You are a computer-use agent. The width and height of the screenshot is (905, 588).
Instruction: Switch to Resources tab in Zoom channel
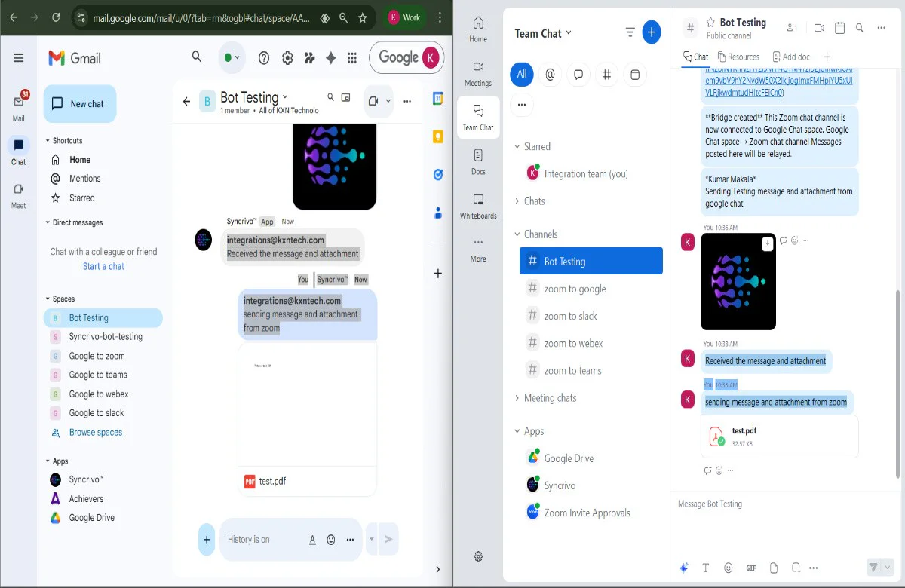pyautogui.click(x=739, y=57)
